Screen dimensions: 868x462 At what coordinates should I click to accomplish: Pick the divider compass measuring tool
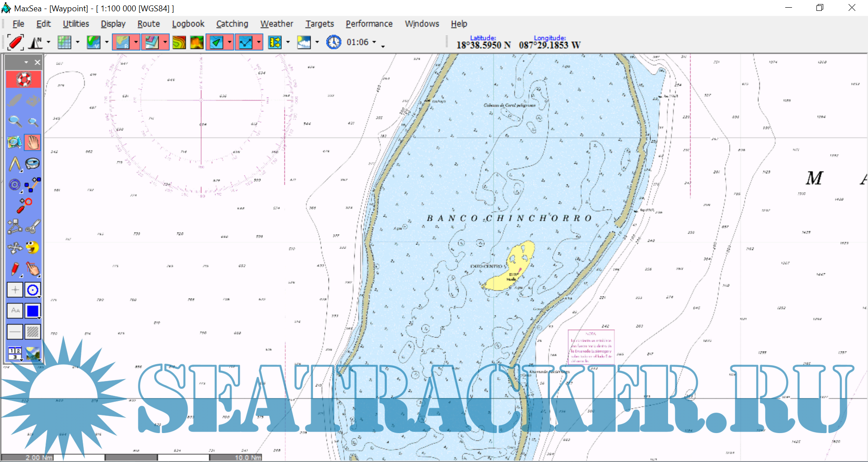tap(15, 164)
